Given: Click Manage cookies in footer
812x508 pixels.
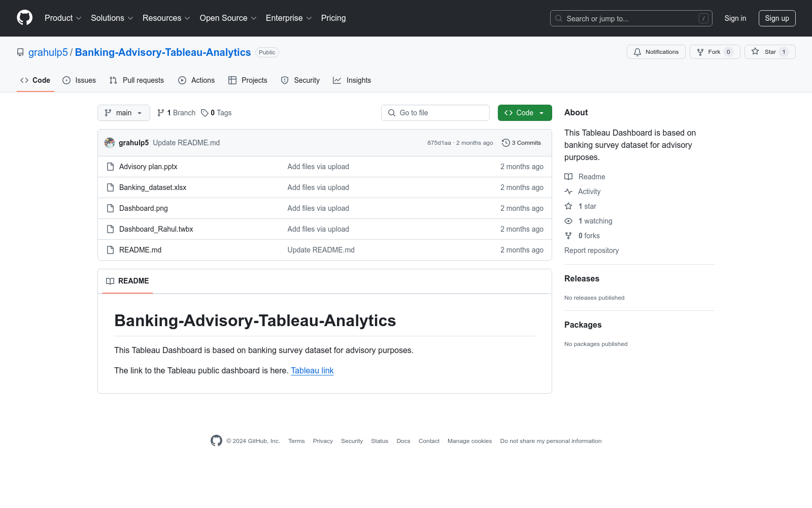Looking at the screenshot, I should point(469,441).
